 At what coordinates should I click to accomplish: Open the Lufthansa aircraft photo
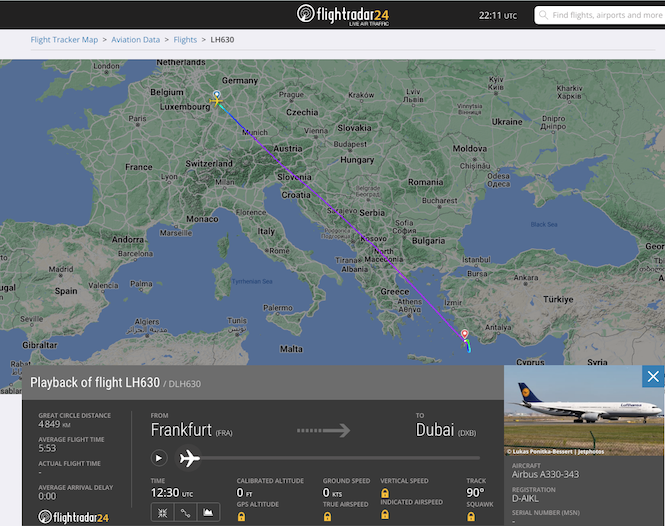584,411
